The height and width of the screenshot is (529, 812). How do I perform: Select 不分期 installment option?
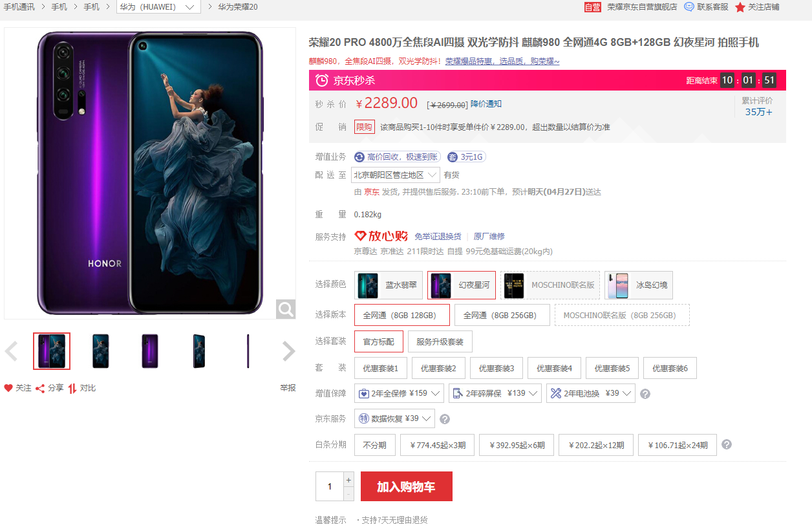(374, 445)
